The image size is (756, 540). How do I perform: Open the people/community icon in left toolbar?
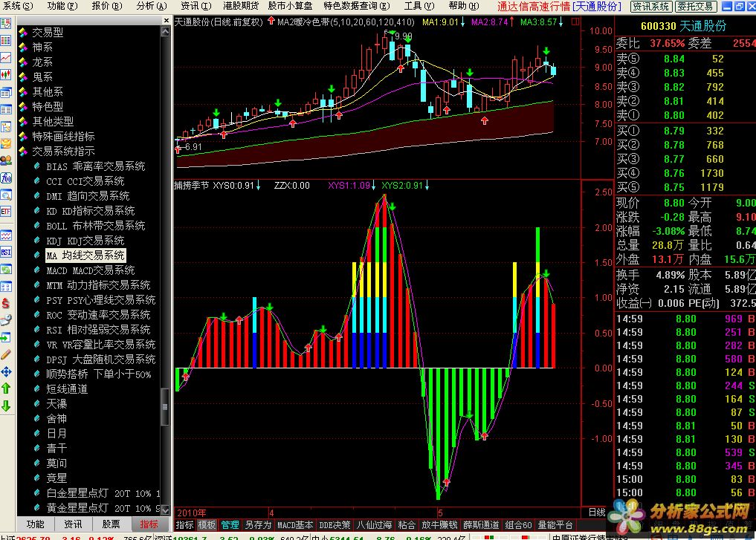coord(6,161)
